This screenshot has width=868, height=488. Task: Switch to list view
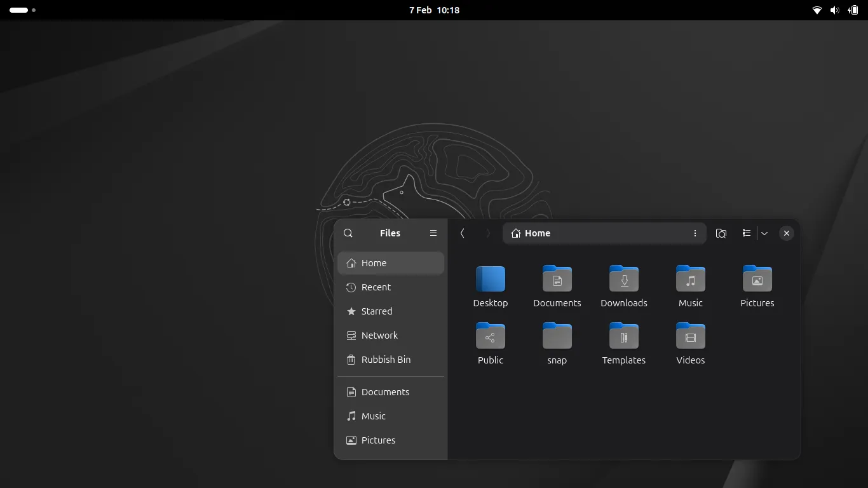pos(747,233)
